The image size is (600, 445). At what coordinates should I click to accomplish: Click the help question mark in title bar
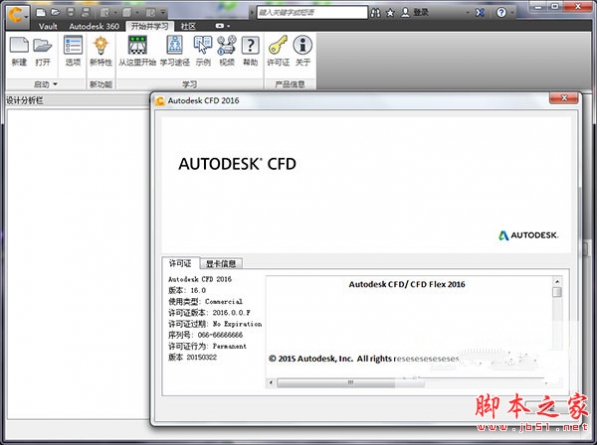click(x=501, y=13)
